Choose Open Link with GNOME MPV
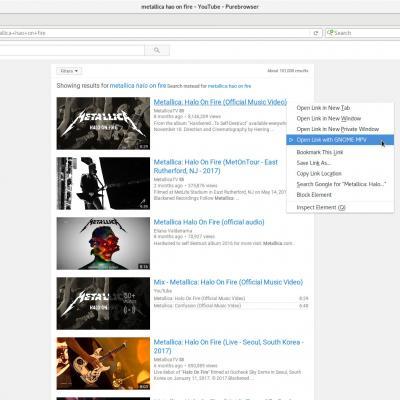The height and width of the screenshot is (400, 400). 340,140
